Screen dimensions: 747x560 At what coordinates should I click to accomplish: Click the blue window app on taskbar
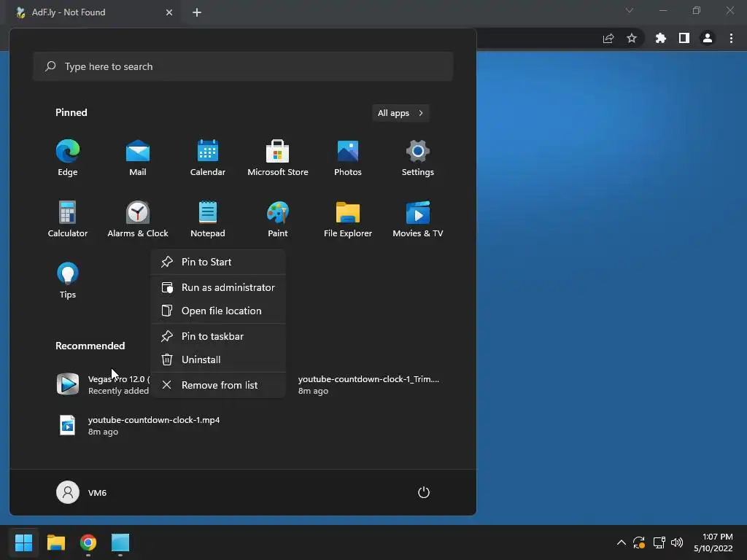point(120,542)
